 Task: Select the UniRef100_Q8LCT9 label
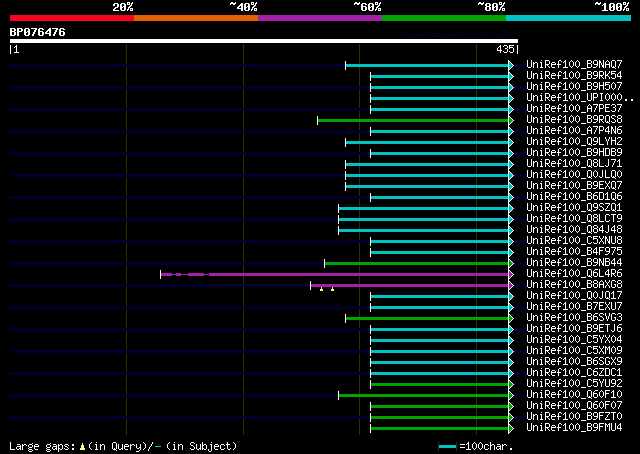click(x=574, y=218)
